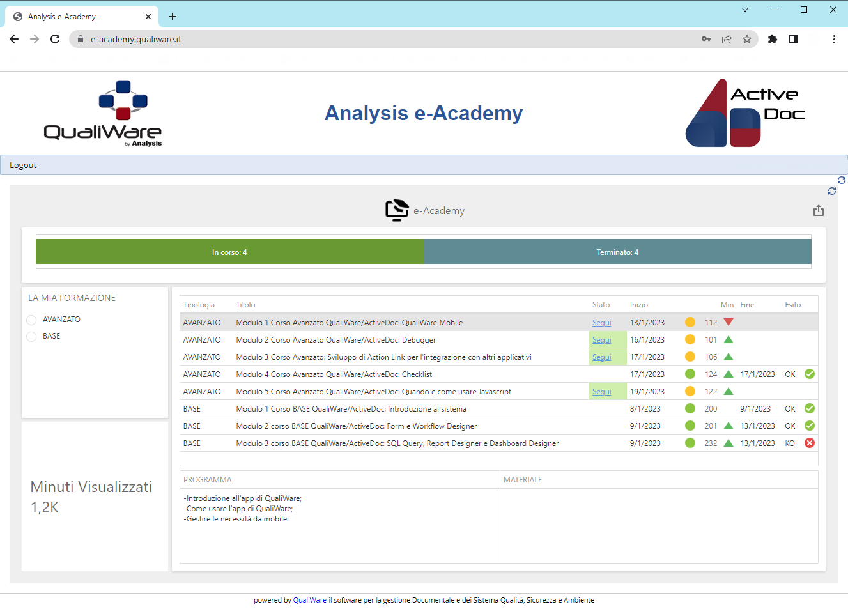Click the QualiWare logo in the header
Image resolution: width=848 pixels, height=616 pixels.
[102, 113]
